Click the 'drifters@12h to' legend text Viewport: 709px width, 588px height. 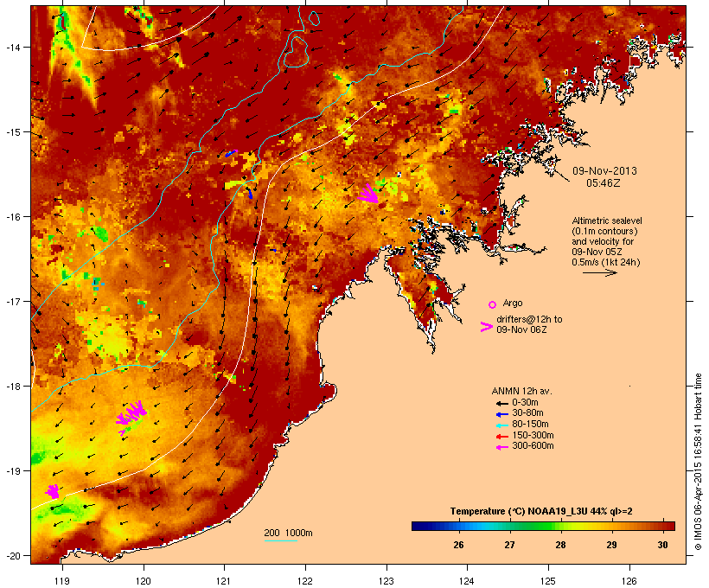click(529, 319)
